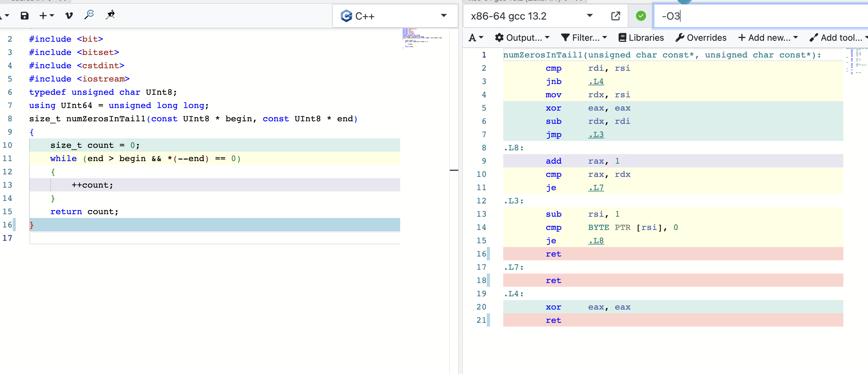The height and width of the screenshot is (374, 868).
Task: Click the .L4: label in assembly
Action: tap(514, 294)
